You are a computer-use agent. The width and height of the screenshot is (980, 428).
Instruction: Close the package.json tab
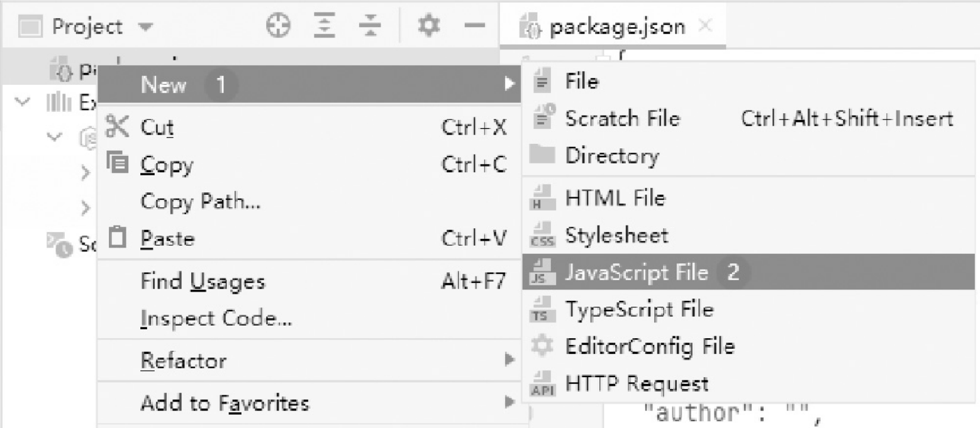coord(706,28)
